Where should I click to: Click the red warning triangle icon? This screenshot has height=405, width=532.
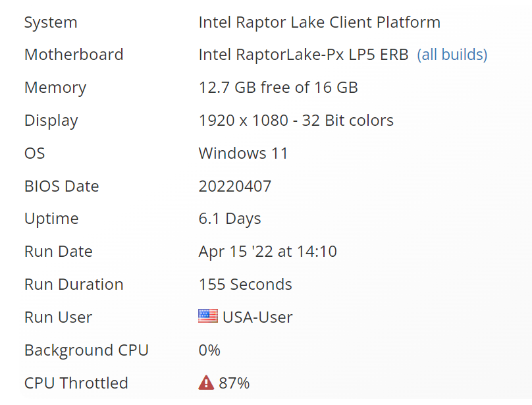[x=206, y=383]
